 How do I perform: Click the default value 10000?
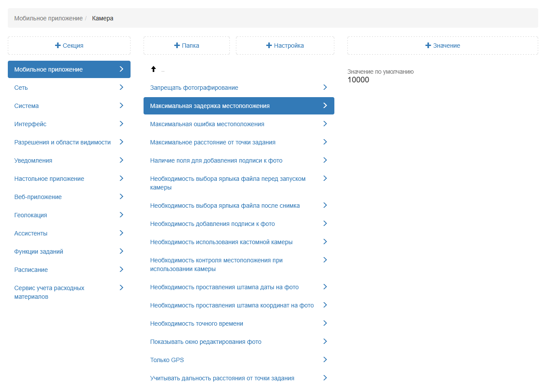[x=358, y=80]
